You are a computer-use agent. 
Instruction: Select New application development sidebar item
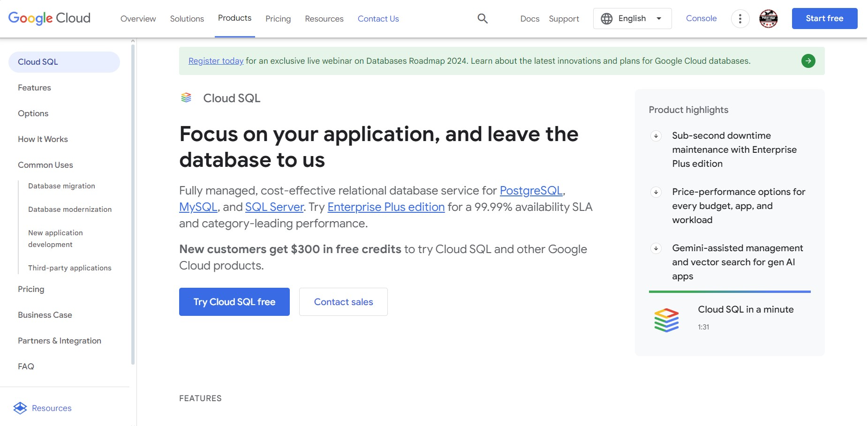coord(55,239)
